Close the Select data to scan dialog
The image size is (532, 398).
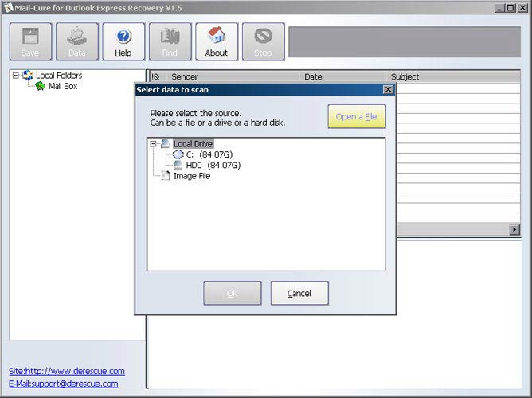click(x=388, y=89)
